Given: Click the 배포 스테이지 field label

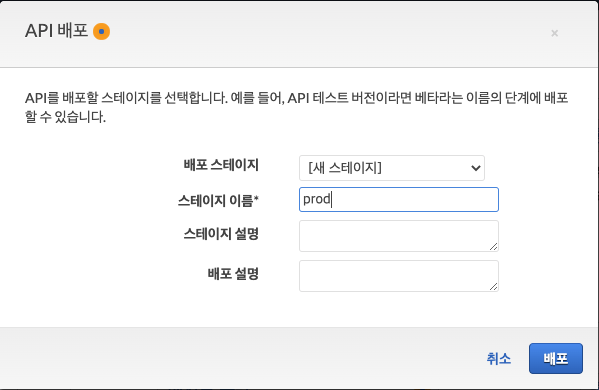Looking at the screenshot, I should point(221,165).
